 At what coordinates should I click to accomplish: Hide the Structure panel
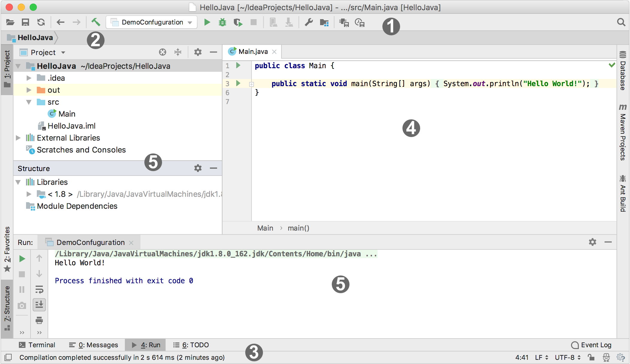[x=213, y=168]
